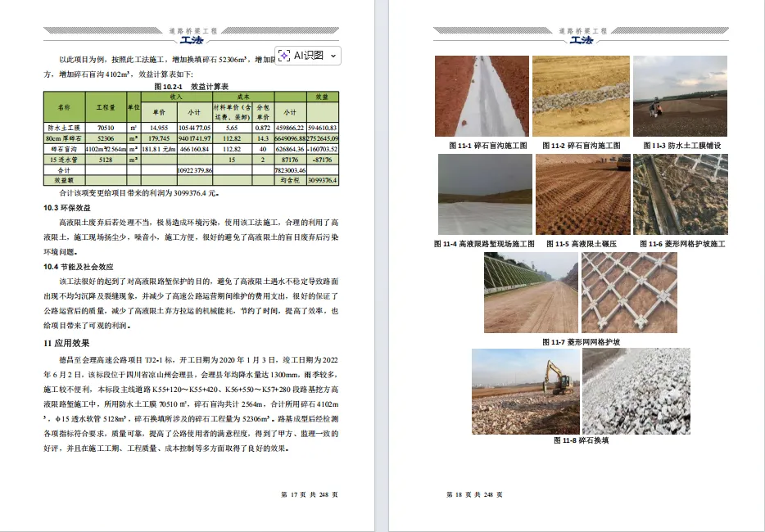
Task: Open the image for 图 11-2 碎石盲沟施工图
Action: (581, 96)
